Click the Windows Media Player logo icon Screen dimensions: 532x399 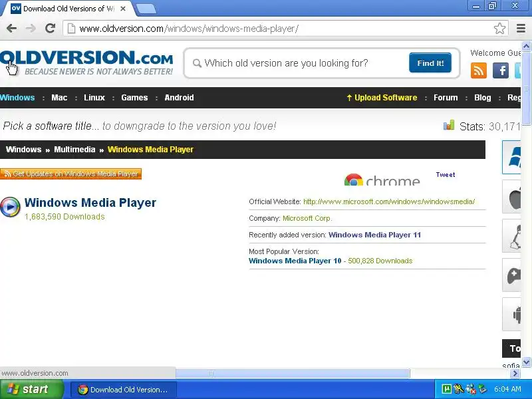point(10,207)
